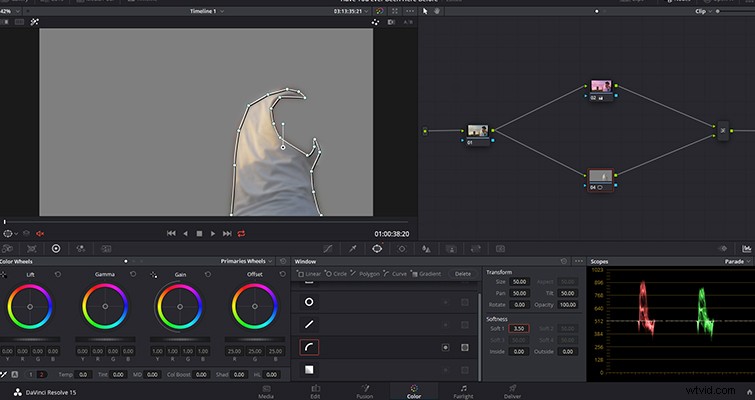Click the Delete window button
The width and height of the screenshot is (755, 400).
[x=463, y=273]
